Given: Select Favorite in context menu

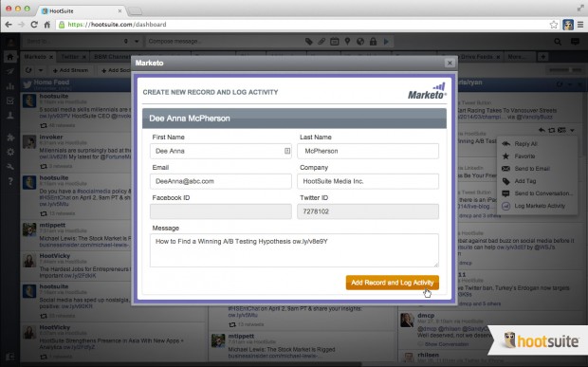Looking at the screenshot, I should click(537, 156).
